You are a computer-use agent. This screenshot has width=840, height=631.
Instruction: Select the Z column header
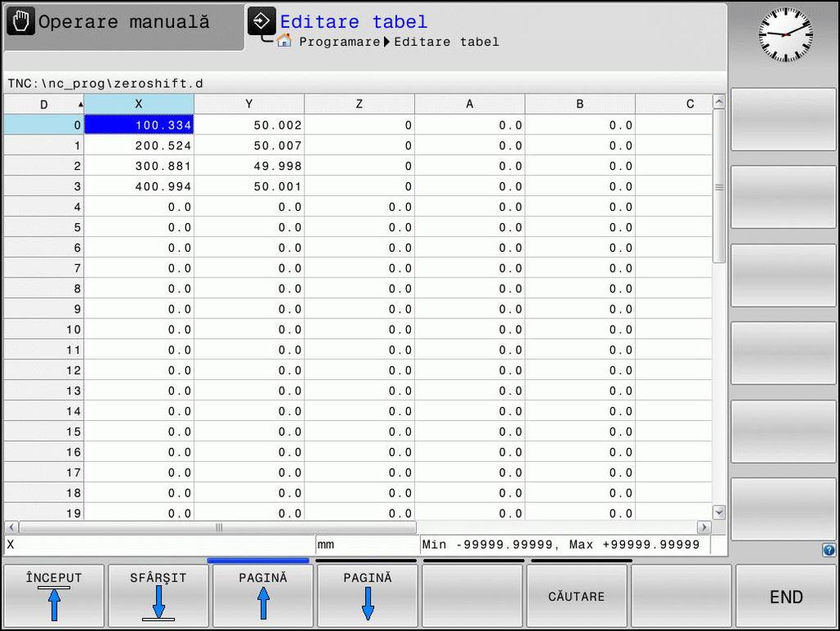(359, 104)
